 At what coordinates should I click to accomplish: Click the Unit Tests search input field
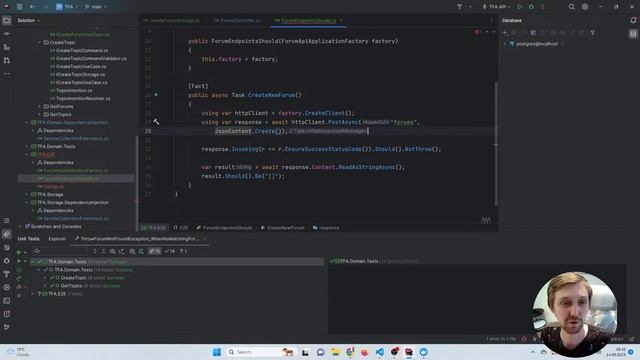(x=60, y=251)
